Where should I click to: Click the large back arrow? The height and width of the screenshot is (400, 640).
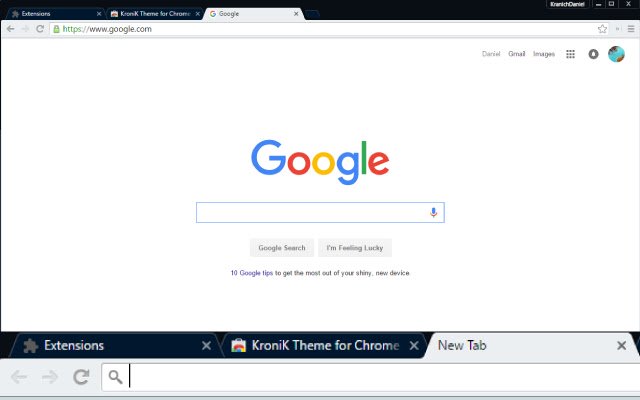[19, 377]
